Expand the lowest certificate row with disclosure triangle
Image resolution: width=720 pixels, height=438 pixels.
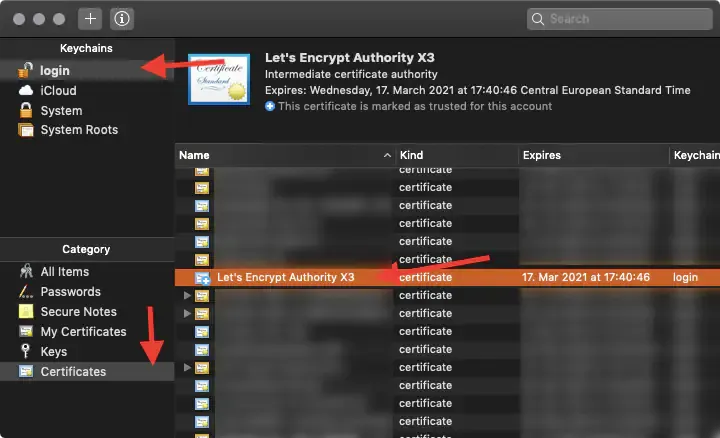[x=187, y=367]
